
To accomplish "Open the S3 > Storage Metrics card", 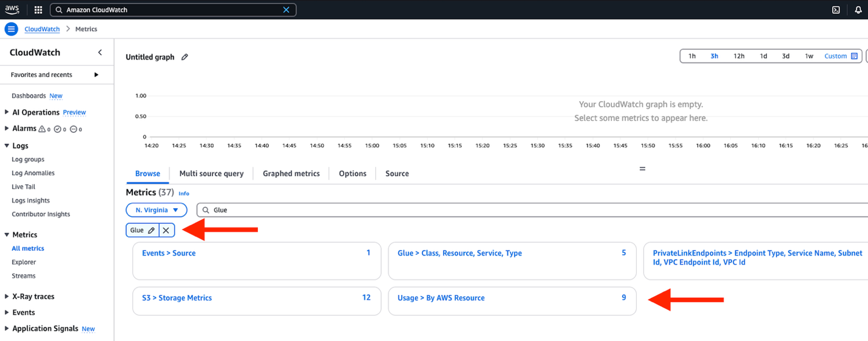I will pos(257,301).
